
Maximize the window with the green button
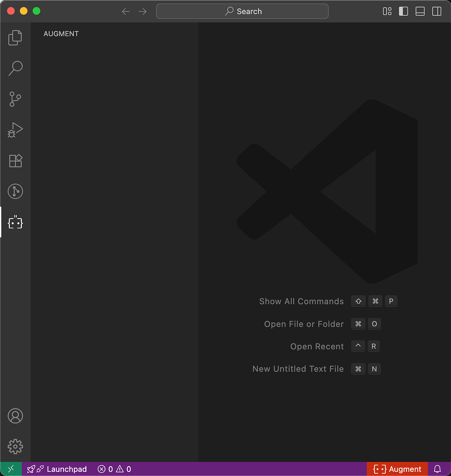click(36, 11)
